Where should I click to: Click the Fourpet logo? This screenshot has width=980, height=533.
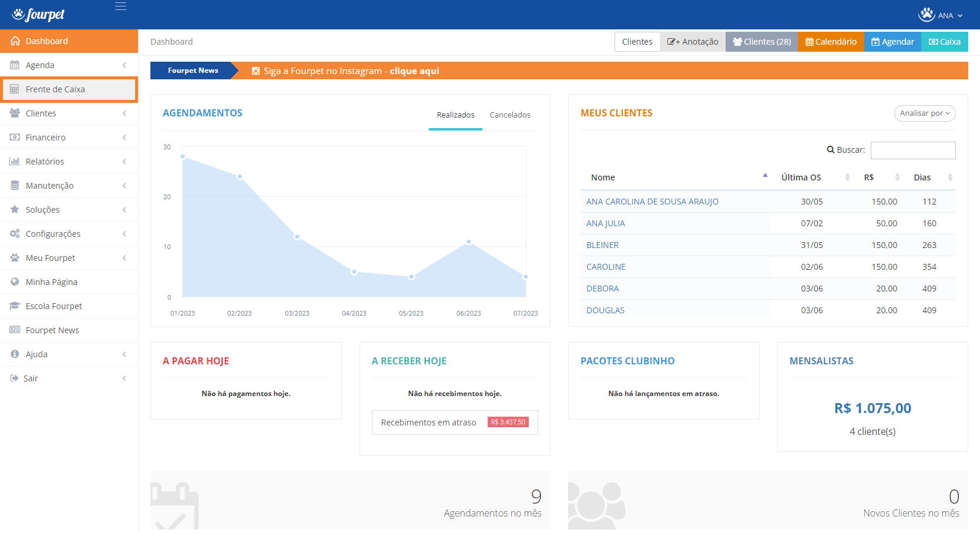(38, 14)
